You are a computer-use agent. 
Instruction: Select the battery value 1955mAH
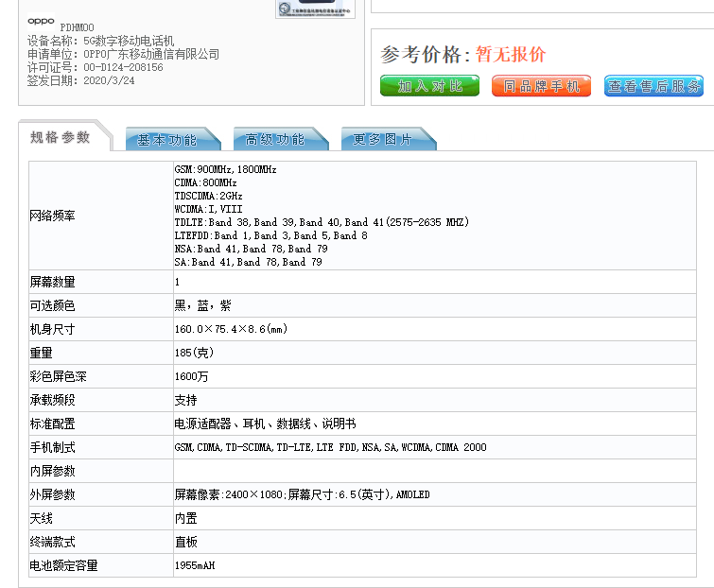click(195, 565)
